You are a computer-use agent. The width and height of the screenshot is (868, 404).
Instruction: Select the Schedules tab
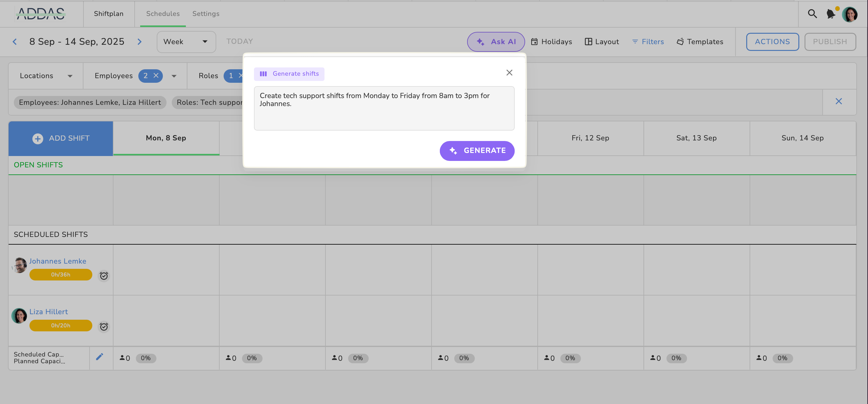point(163,14)
